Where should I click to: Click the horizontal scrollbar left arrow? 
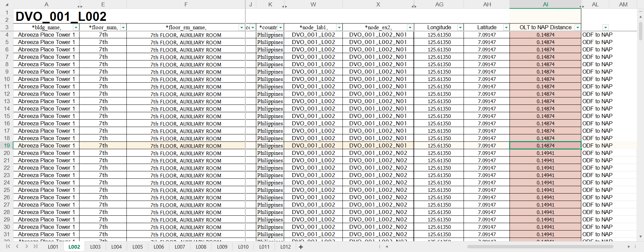pyautogui.click(x=387, y=247)
